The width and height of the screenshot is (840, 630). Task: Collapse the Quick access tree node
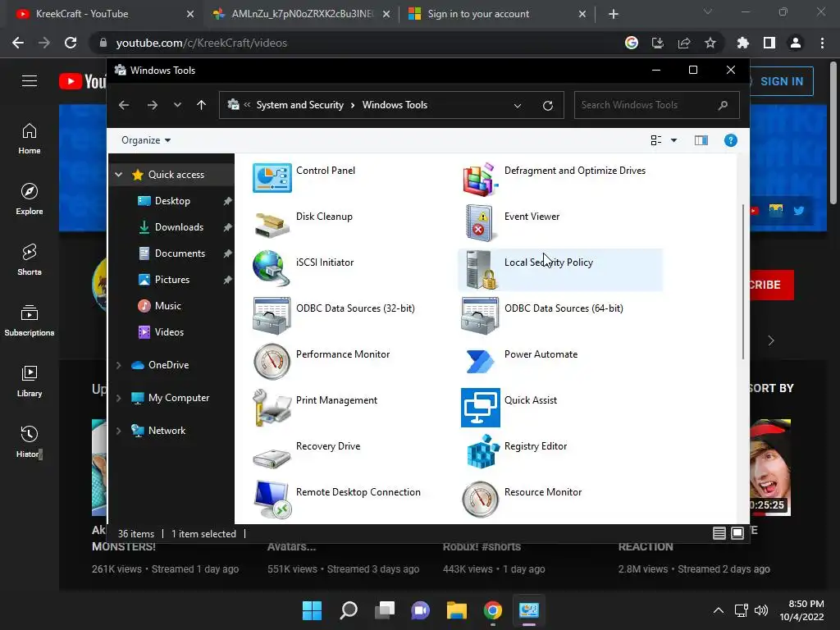(119, 175)
